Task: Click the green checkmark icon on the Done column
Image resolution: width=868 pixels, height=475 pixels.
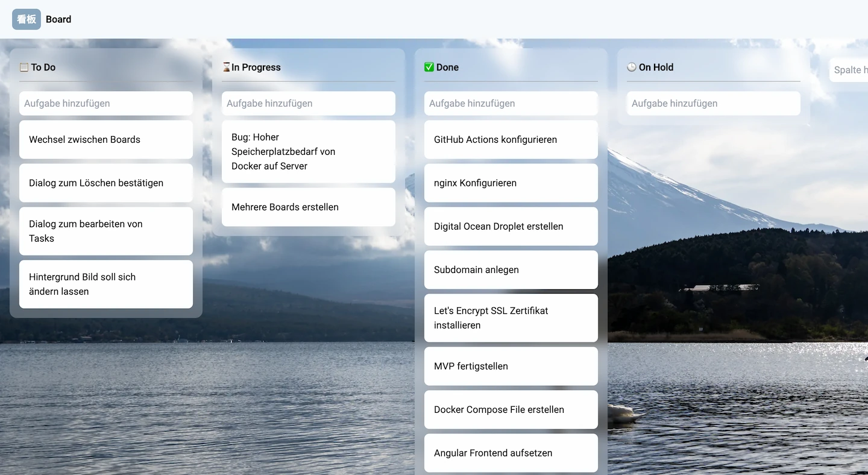Action: click(428, 67)
